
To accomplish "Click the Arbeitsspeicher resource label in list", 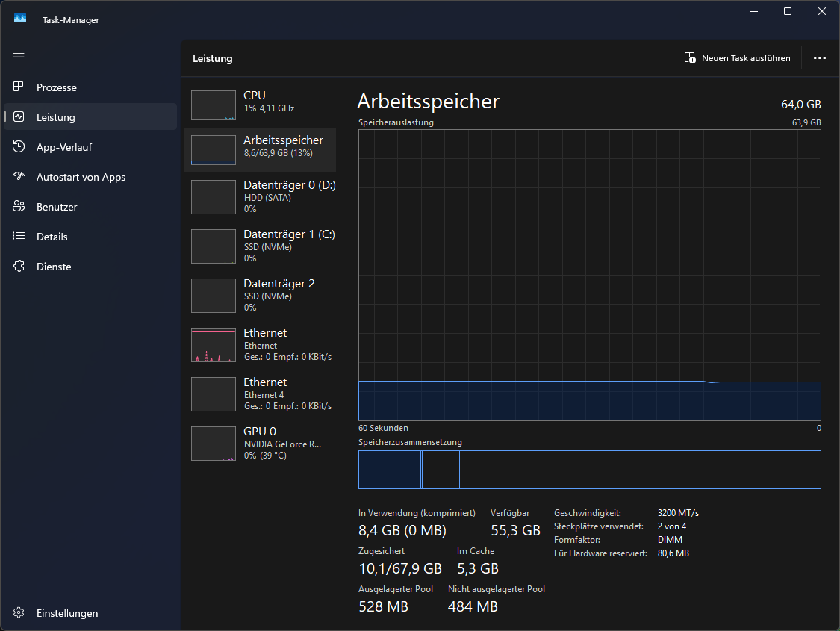I will tap(284, 140).
